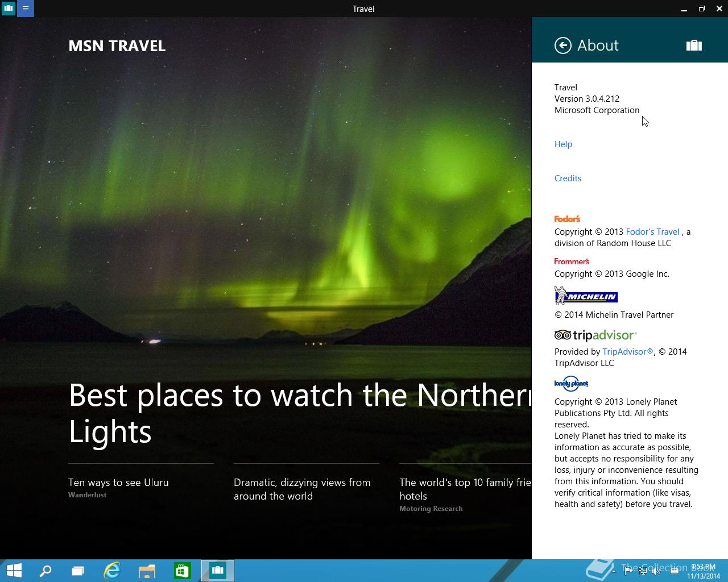Restore down the Travel window
Viewport: 728px width, 582px height.
pyautogui.click(x=702, y=9)
